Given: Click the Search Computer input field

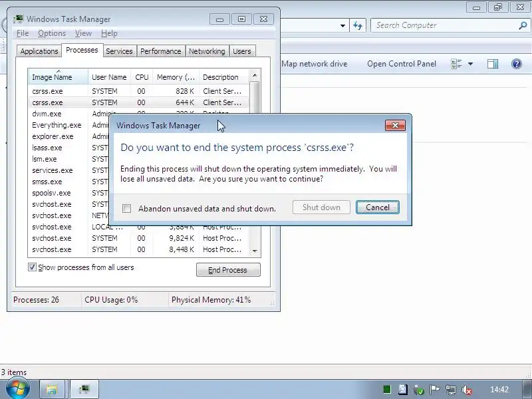Looking at the screenshot, I should [x=445, y=25].
